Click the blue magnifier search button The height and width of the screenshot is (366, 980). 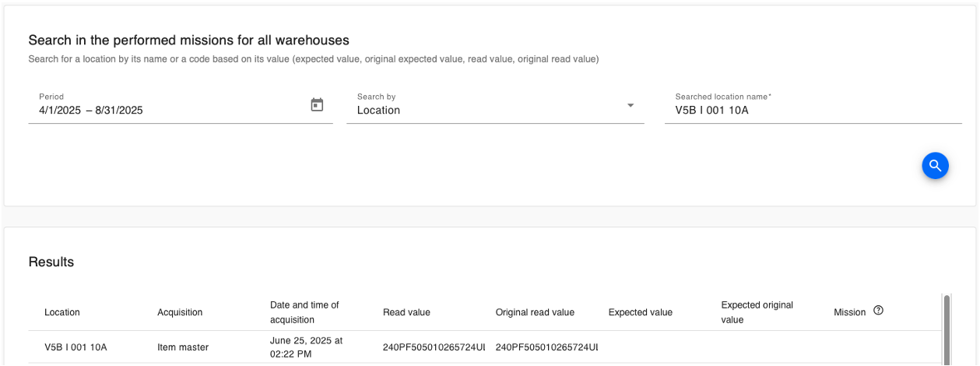click(935, 165)
